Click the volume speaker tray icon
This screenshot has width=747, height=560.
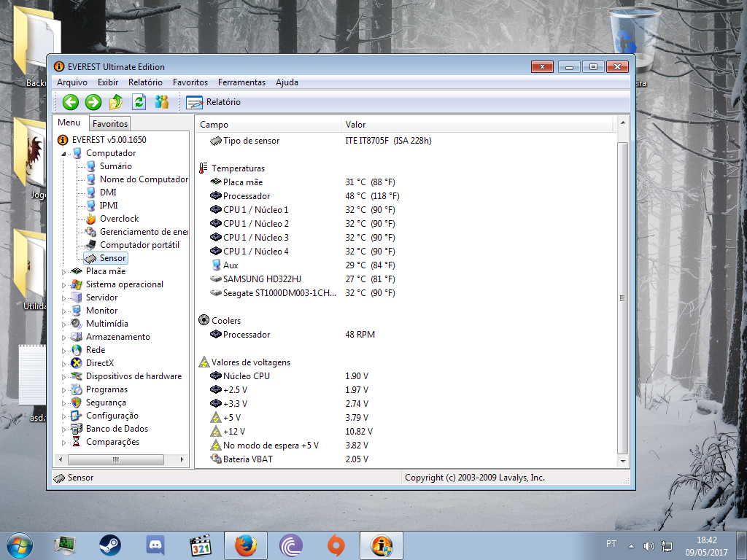(x=649, y=546)
